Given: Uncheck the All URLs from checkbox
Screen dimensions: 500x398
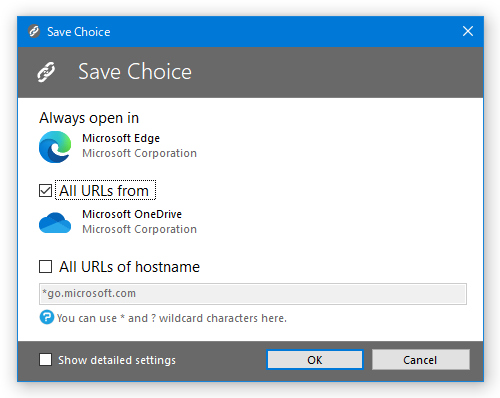Looking at the screenshot, I should point(45,191).
